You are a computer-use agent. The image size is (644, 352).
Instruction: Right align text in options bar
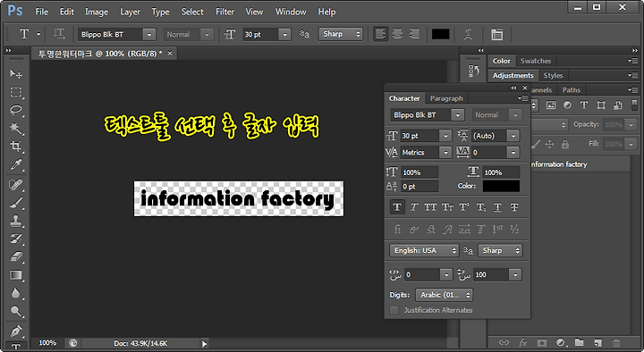click(414, 34)
